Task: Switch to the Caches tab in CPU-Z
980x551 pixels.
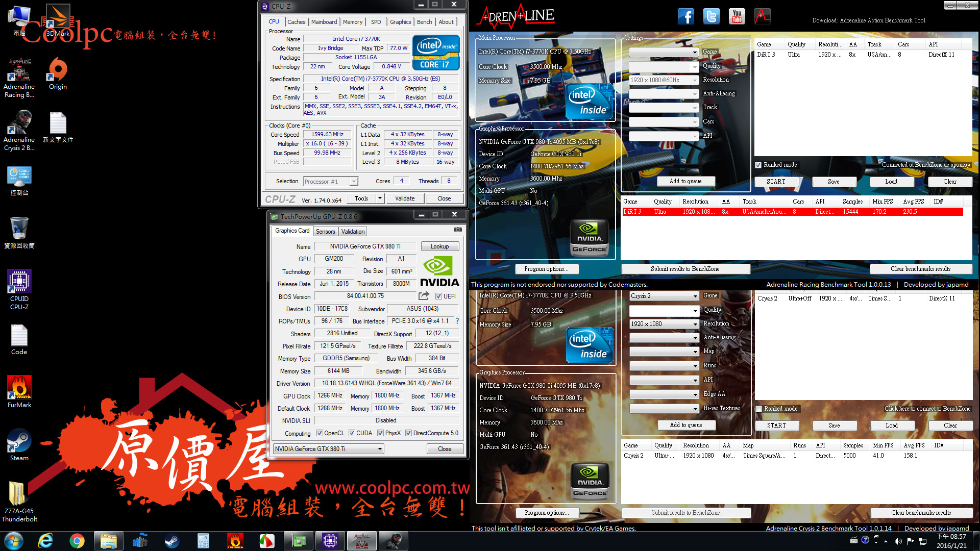Action: [x=296, y=22]
